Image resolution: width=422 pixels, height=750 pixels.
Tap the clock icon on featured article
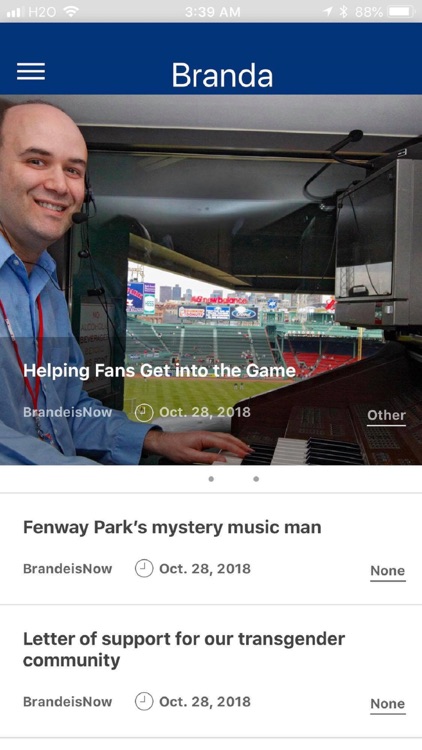[144, 412]
